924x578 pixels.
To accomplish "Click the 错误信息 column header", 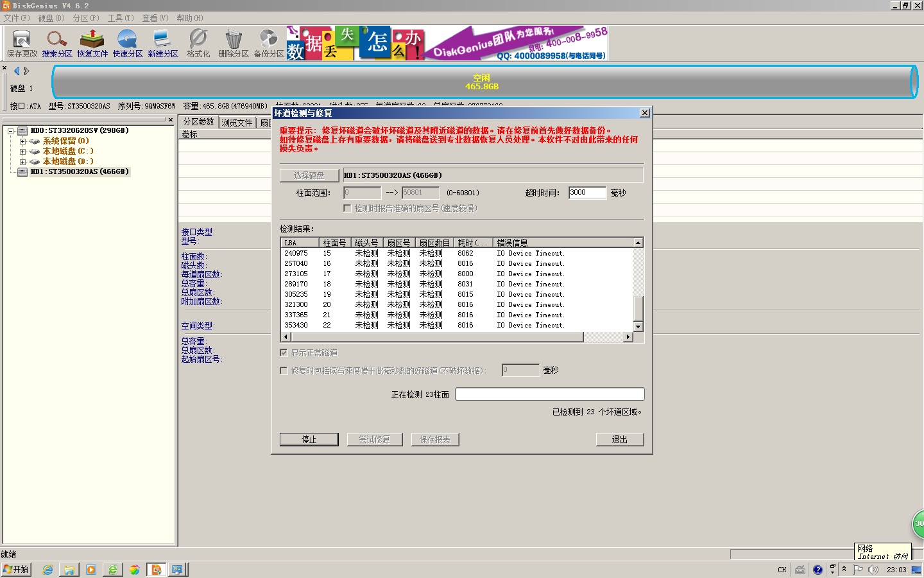I will tap(563, 243).
